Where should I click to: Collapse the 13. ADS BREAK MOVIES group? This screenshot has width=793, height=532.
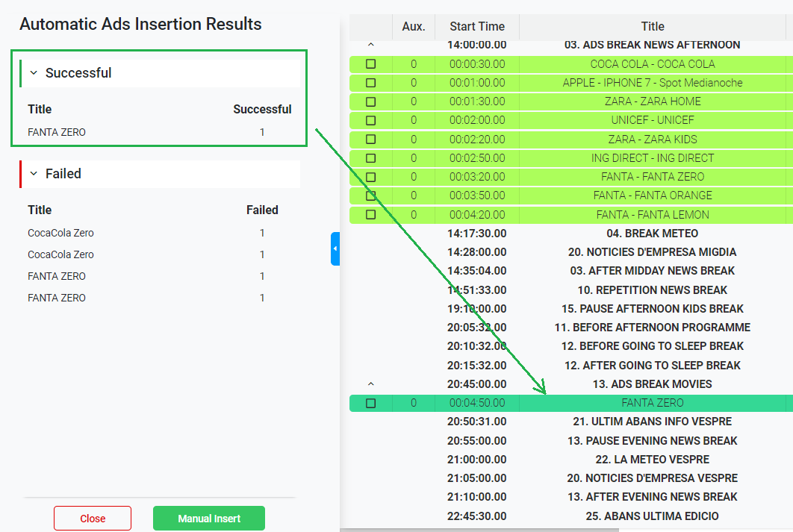click(371, 384)
